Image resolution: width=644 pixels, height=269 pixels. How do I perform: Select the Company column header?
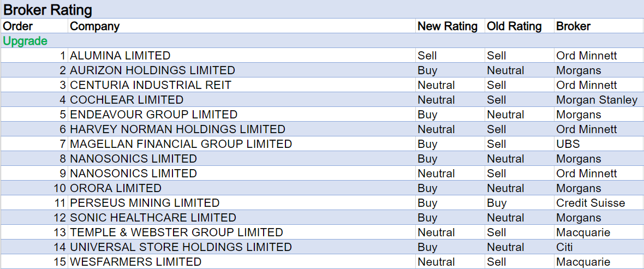tap(95, 26)
